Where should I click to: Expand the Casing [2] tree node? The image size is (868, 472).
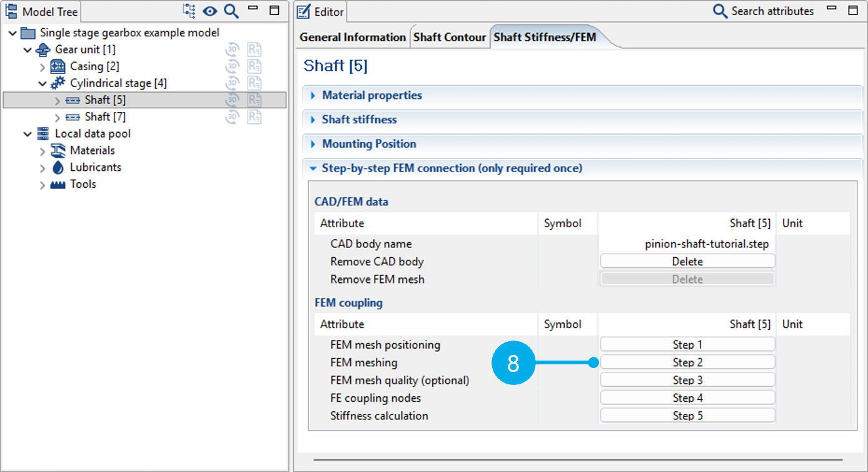tap(43, 66)
